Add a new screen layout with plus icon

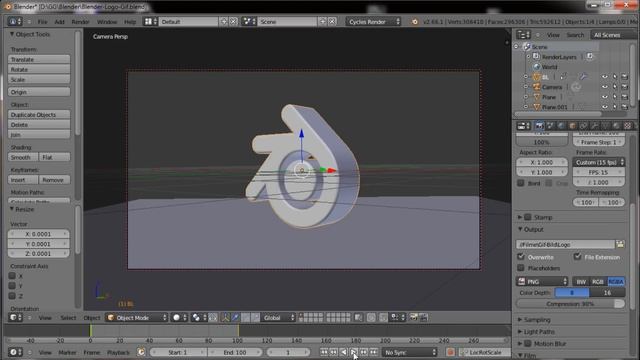pyautogui.click(x=224, y=22)
